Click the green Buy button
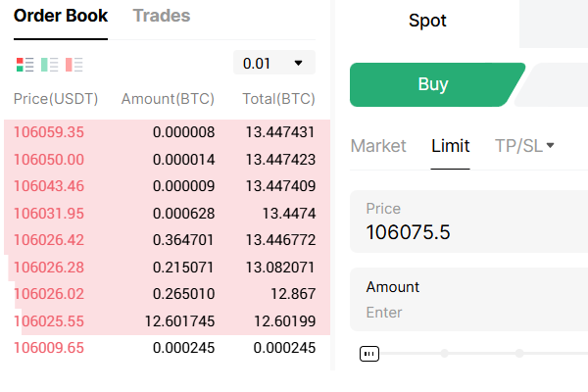Viewport: 588px width, 392px height. click(432, 84)
